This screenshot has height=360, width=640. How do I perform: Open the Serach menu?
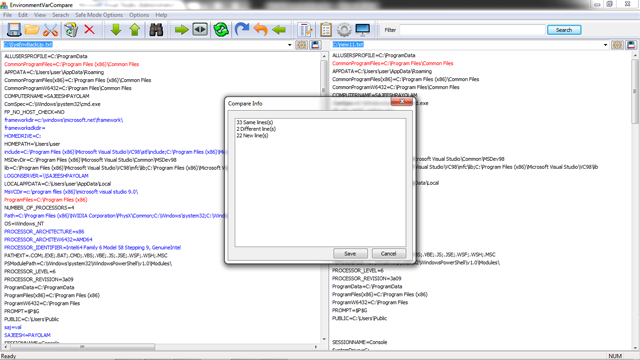click(60, 15)
